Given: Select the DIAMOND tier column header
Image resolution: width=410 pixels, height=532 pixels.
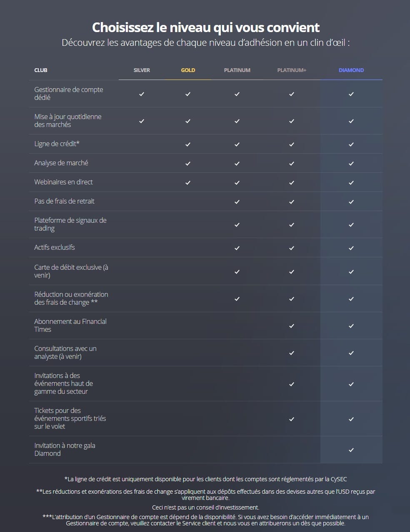Looking at the screenshot, I should [351, 70].
